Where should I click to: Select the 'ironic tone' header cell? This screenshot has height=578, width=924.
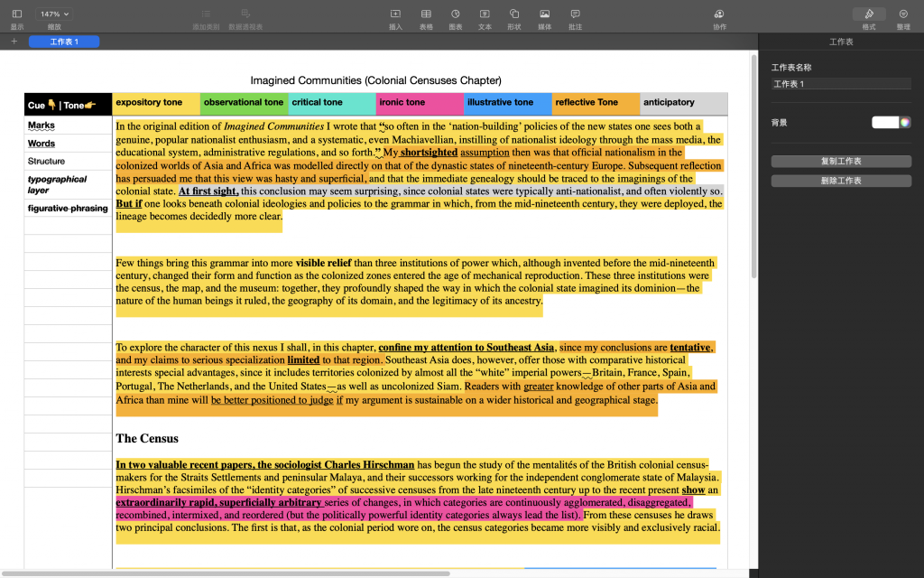(x=420, y=103)
